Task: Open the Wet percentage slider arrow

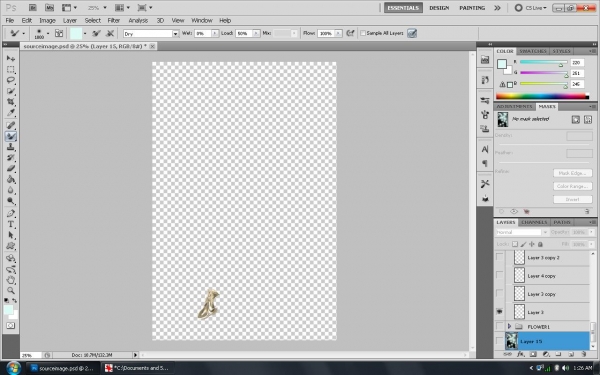Action: (215, 33)
